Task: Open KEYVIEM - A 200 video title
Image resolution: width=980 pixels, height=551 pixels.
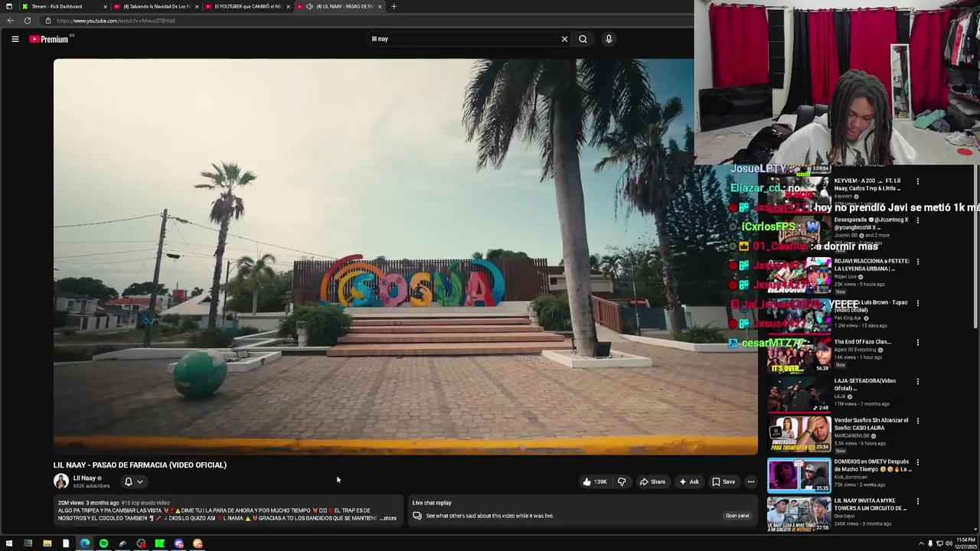Action: tap(867, 184)
